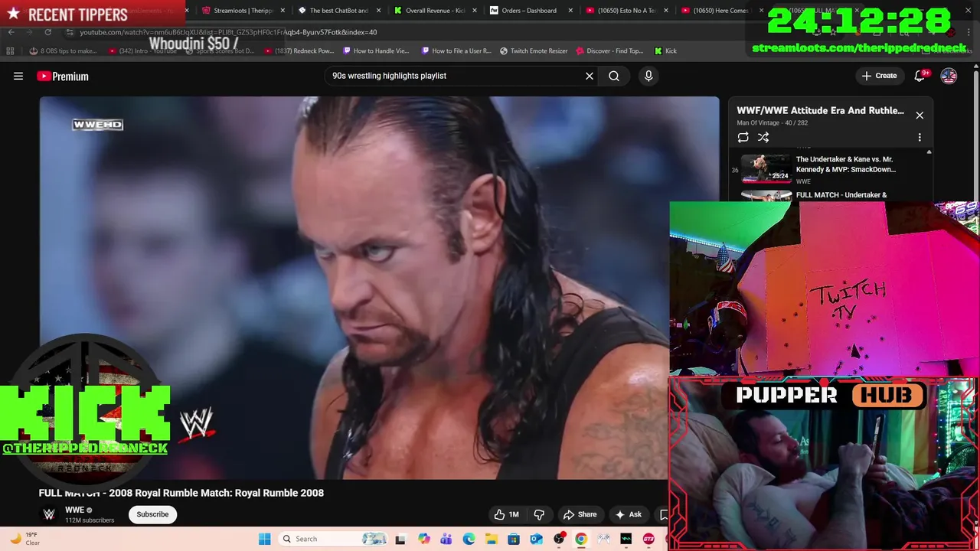Subscribe to the WWE channel
Viewport: 980px width, 551px height.
coord(152,514)
